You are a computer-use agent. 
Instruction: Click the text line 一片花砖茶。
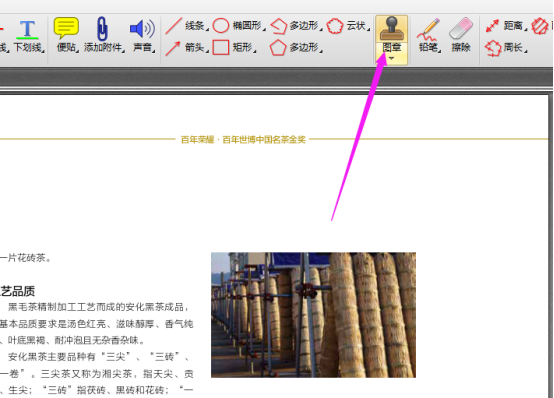click(25, 258)
